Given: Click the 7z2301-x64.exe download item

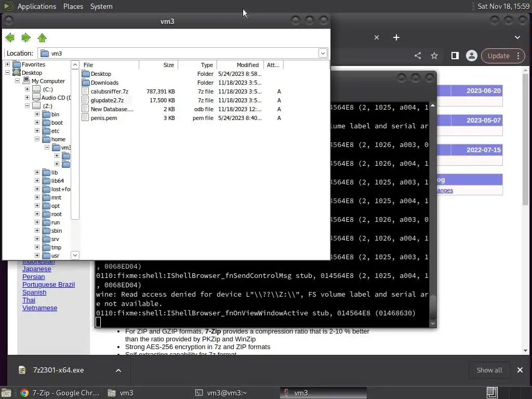Looking at the screenshot, I should tap(58, 370).
